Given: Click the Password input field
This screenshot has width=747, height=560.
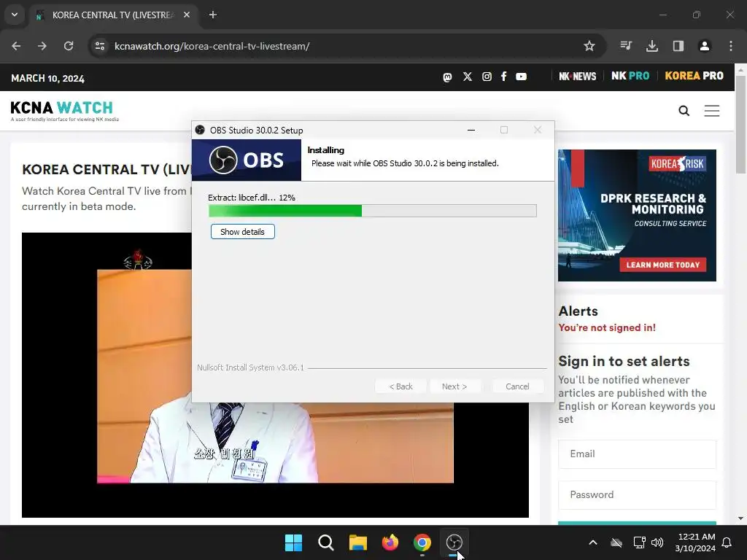Looking at the screenshot, I should pos(637,495).
